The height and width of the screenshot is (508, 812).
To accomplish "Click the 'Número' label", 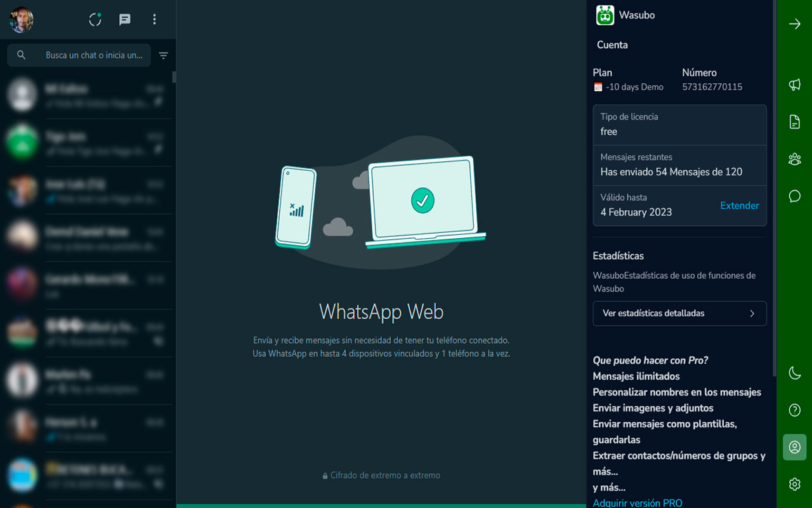I will point(699,72).
